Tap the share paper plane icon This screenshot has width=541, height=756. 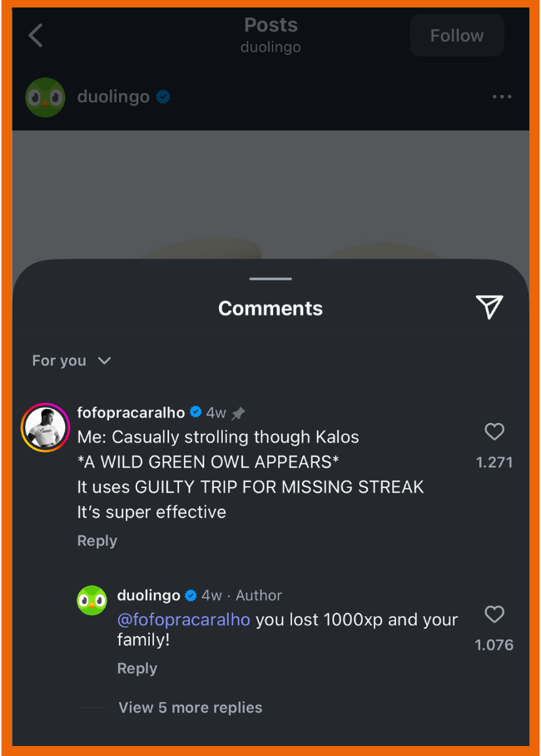point(489,307)
